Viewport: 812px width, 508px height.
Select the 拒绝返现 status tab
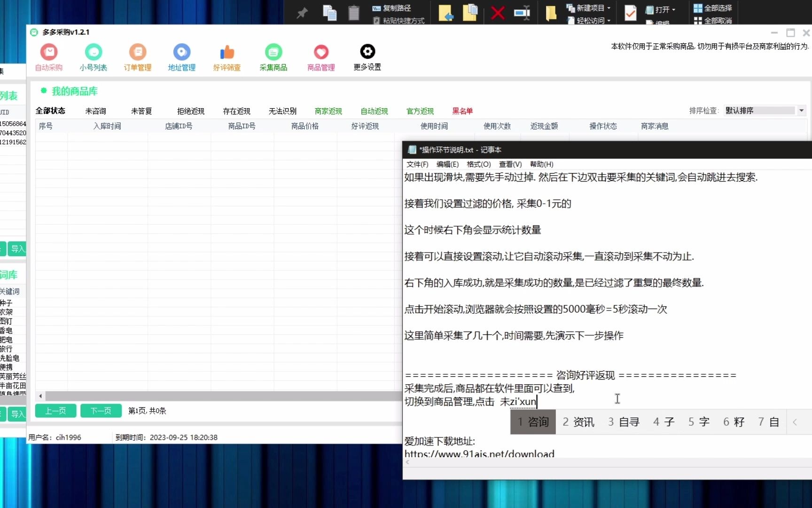(190, 111)
